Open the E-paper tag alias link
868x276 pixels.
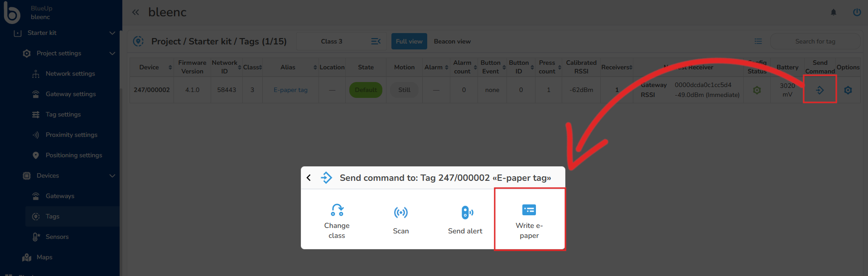tap(290, 90)
